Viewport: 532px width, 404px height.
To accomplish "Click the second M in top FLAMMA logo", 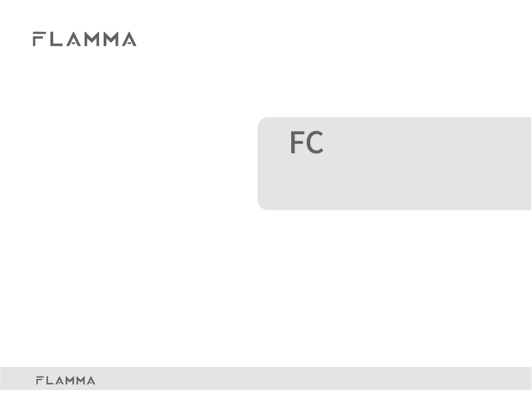I will click(x=111, y=39).
